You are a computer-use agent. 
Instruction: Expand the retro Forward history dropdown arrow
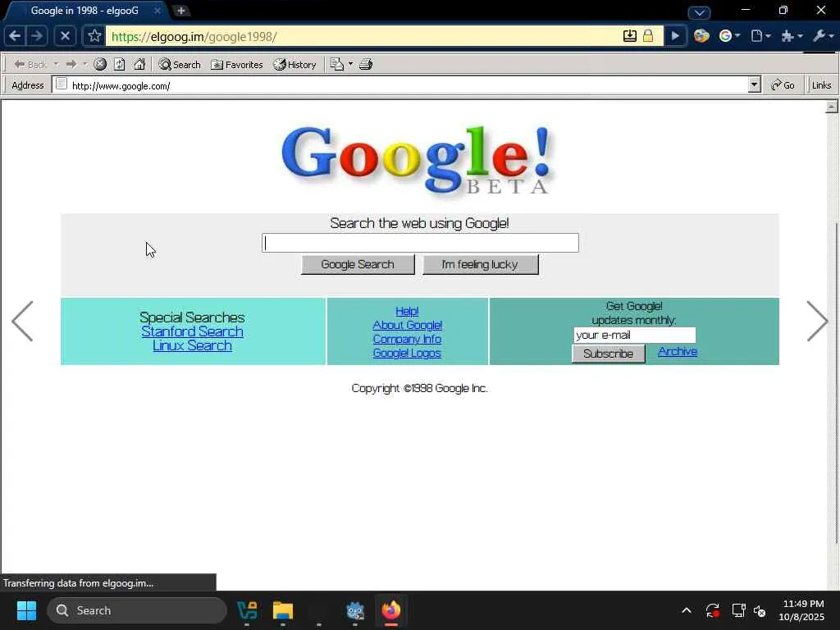coord(84,64)
